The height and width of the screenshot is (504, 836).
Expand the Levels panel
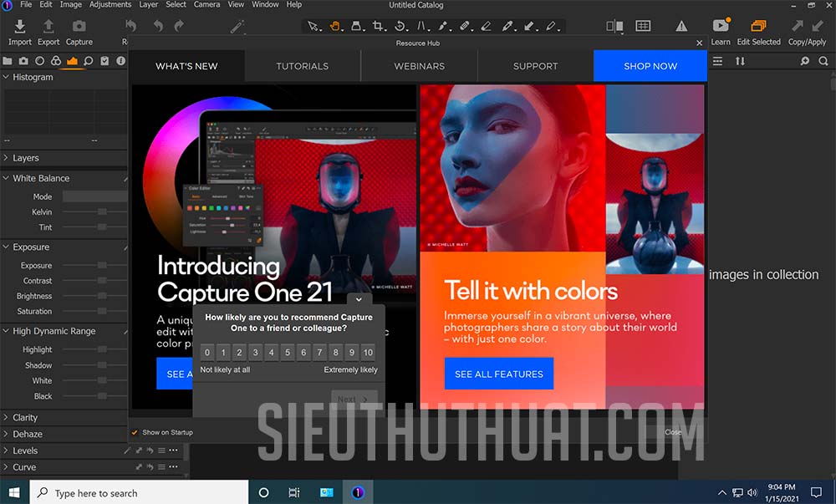tap(6, 451)
